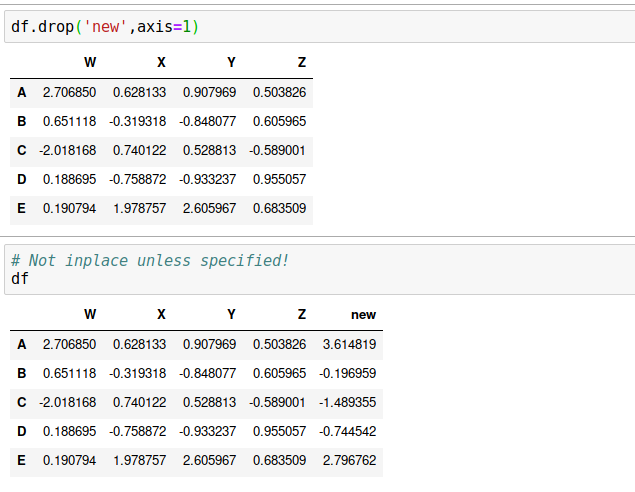Click the 'df' line in the second code cell
This screenshot has height=492, width=635.
(x=20, y=278)
